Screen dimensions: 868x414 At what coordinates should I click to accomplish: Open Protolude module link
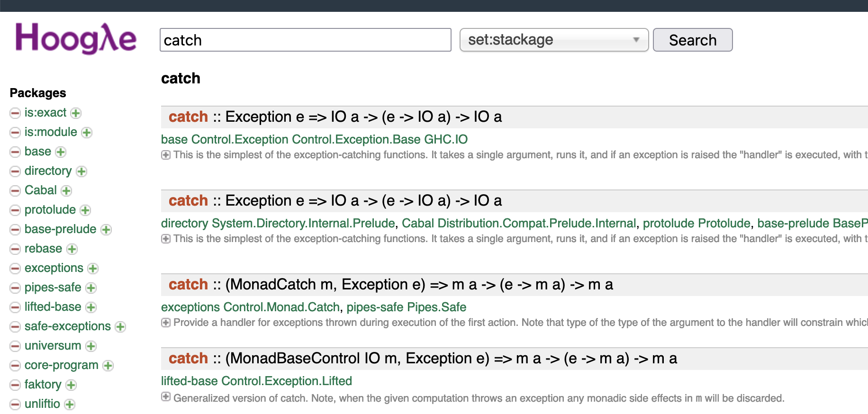(x=724, y=223)
